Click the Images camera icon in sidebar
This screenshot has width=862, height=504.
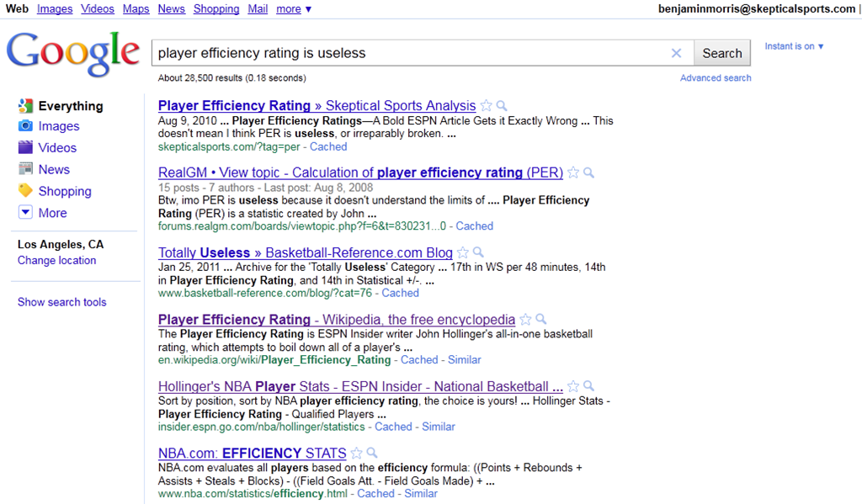25,126
